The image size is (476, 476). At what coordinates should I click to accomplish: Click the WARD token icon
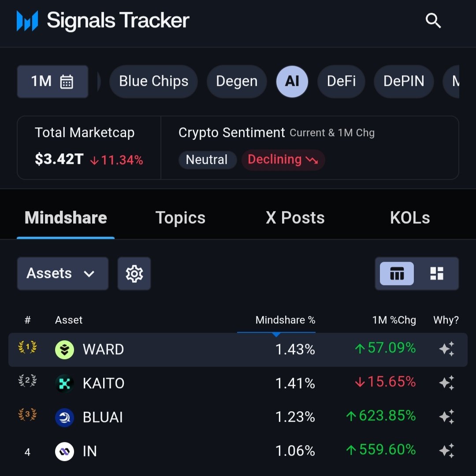click(64, 350)
